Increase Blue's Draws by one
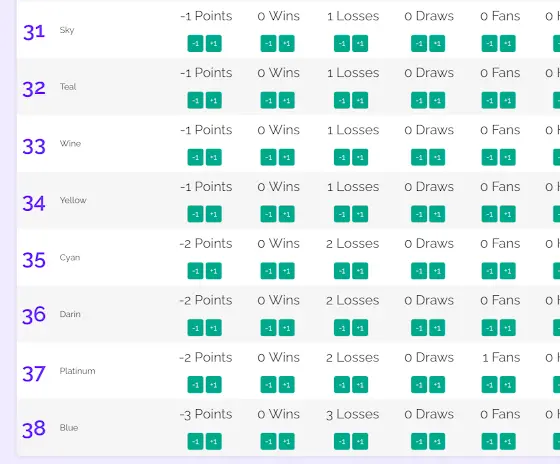The height and width of the screenshot is (464, 560). click(437, 441)
